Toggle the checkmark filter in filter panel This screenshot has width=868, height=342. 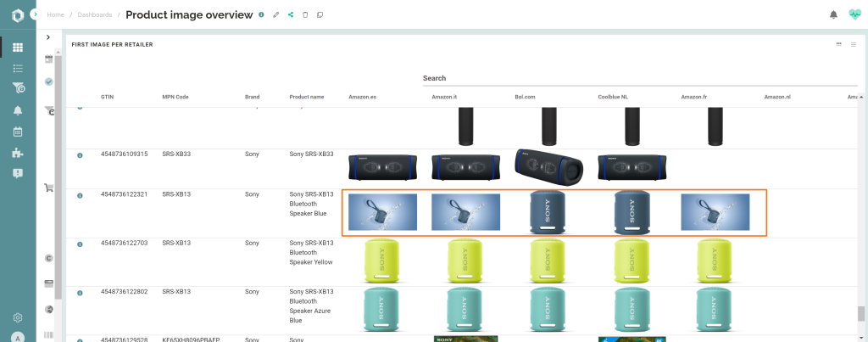(48, 81)
